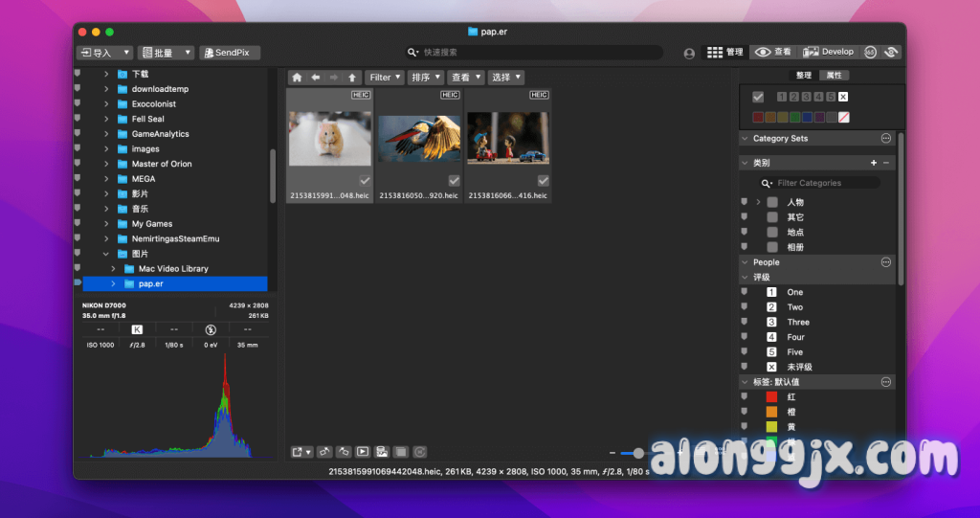
Task: Select the blue color label swatch
Action: coord(808,117)
